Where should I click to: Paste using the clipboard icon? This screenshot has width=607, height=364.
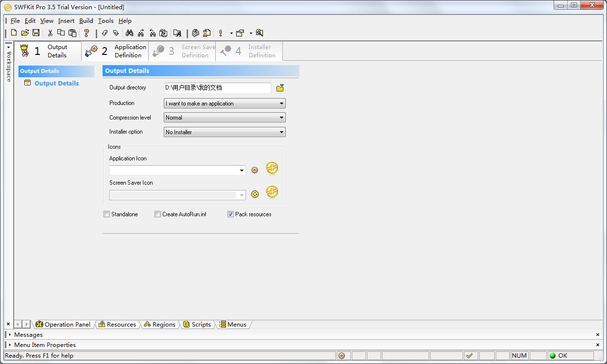point(72,33)
